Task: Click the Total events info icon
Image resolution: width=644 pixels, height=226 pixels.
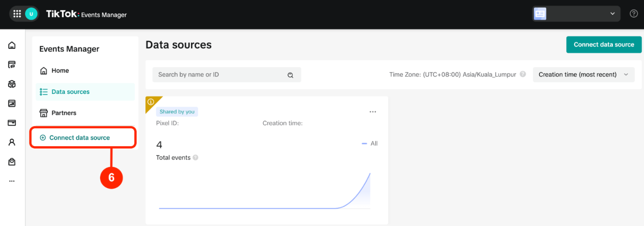Action: (195, 158)
